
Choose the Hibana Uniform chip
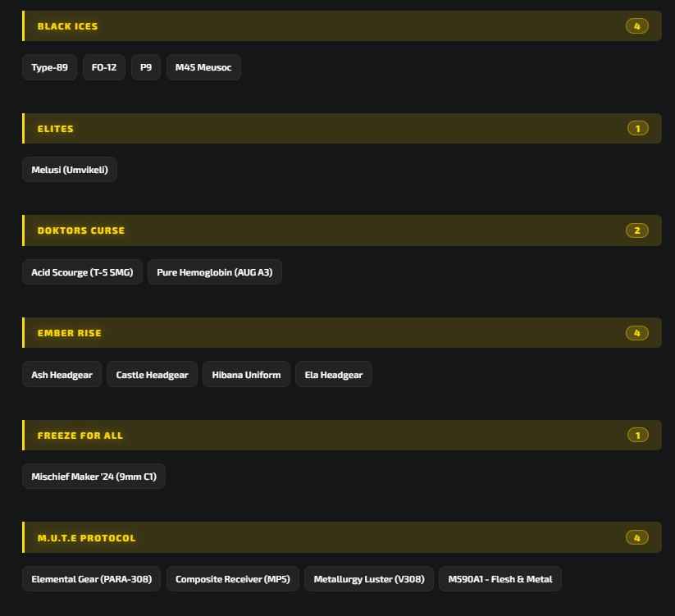coord(246,375)
